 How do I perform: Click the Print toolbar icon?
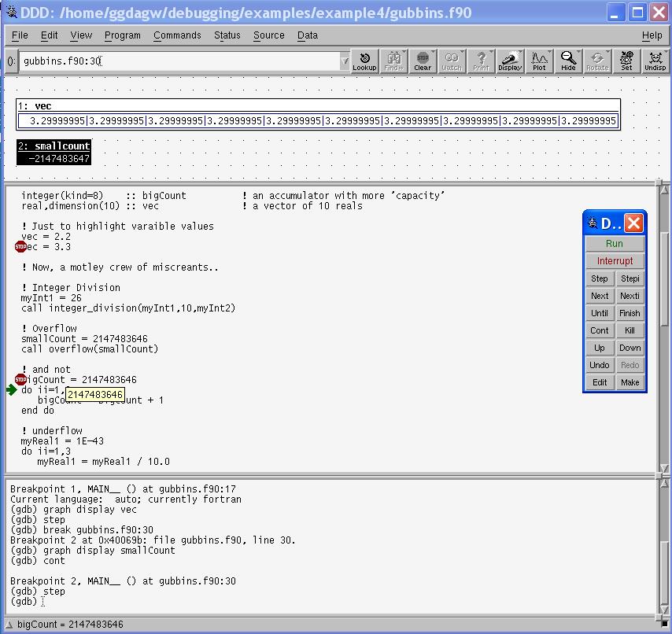[481, 61]
